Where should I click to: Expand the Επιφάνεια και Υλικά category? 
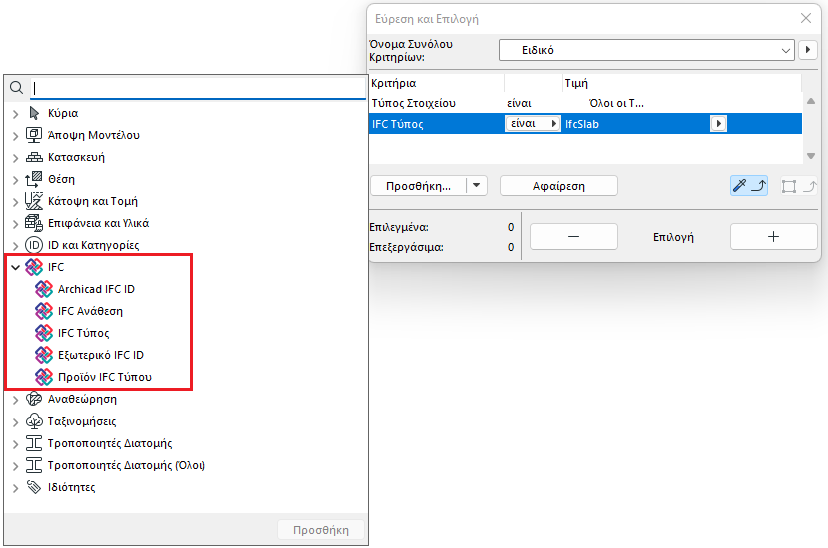pos(15,224)
